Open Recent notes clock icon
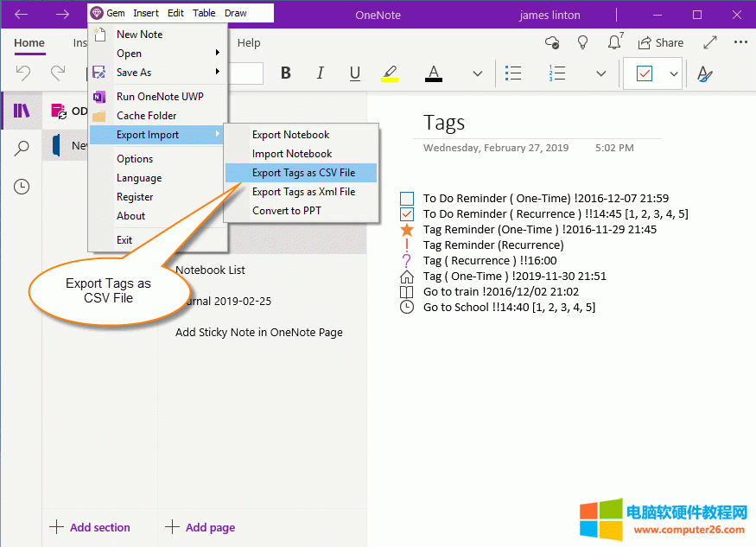The width and height of the screenshot is (756, 547). point(22,187)
